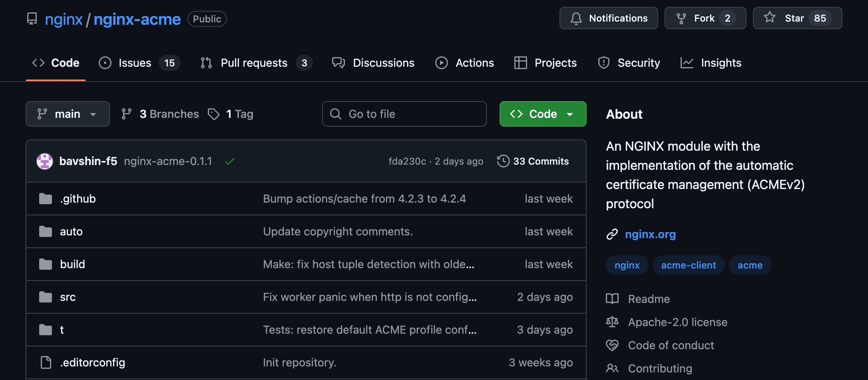Open the nginx.org website link

[x=650, y=234]
